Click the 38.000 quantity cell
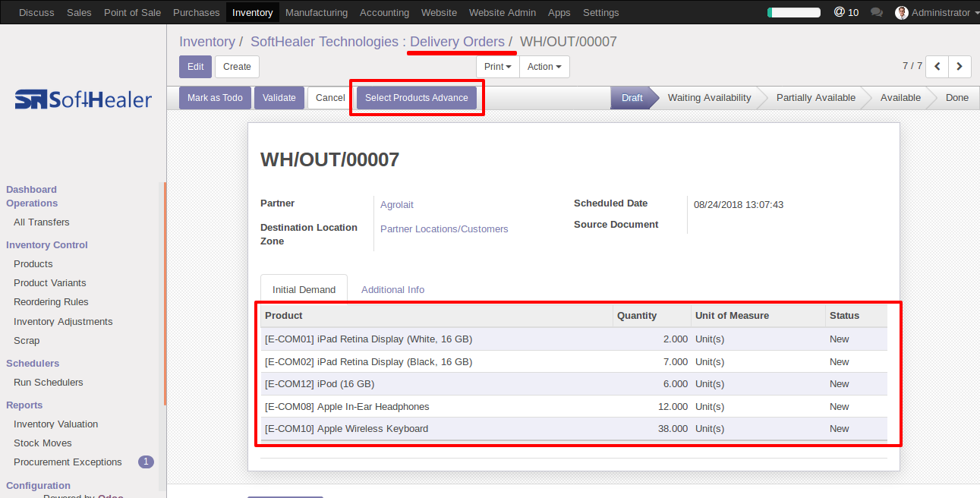 pos(652,429)
